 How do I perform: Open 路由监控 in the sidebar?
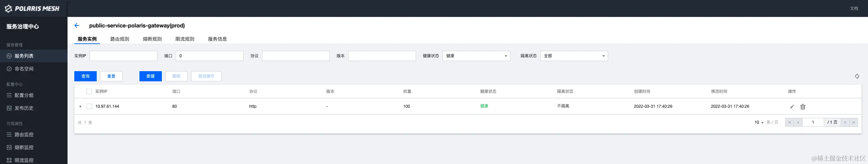coord(34,135)
